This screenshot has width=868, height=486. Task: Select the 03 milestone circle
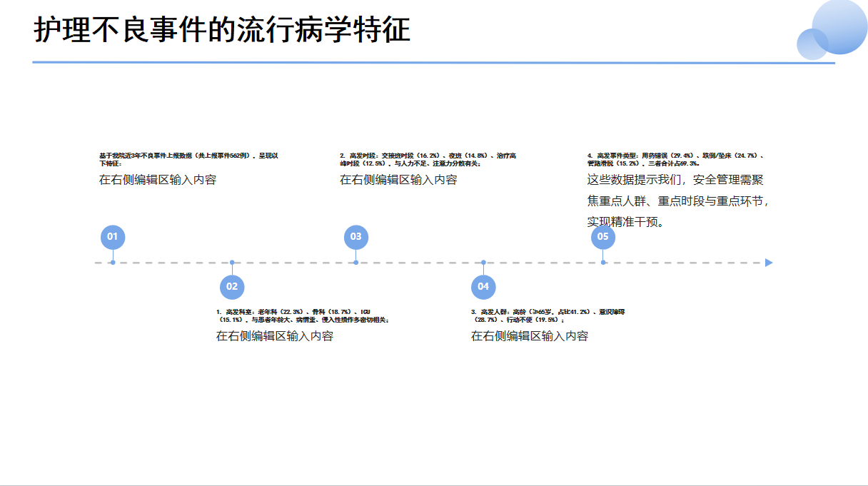[355, 237]
